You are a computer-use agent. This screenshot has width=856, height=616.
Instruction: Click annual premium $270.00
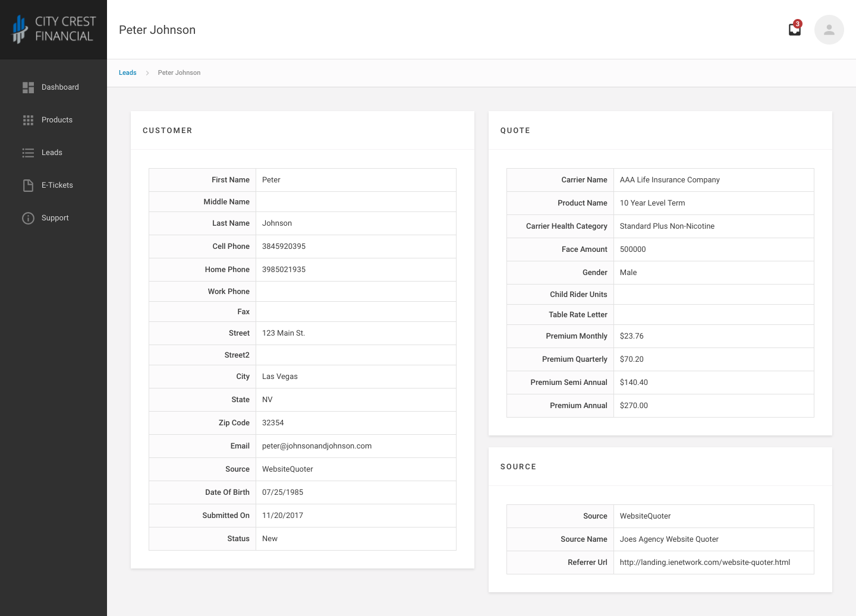pos(634,406)
